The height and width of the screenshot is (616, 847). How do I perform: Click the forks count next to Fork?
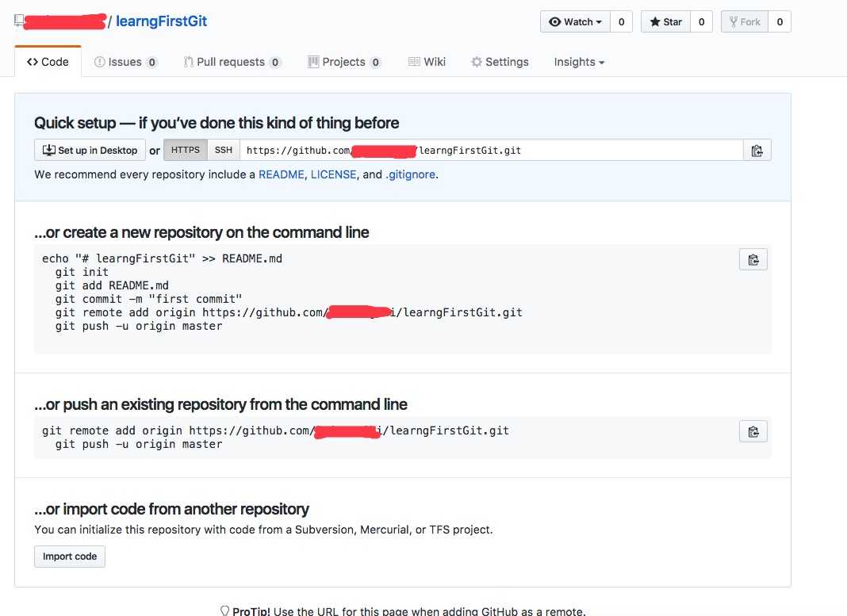tap(780, 21)
